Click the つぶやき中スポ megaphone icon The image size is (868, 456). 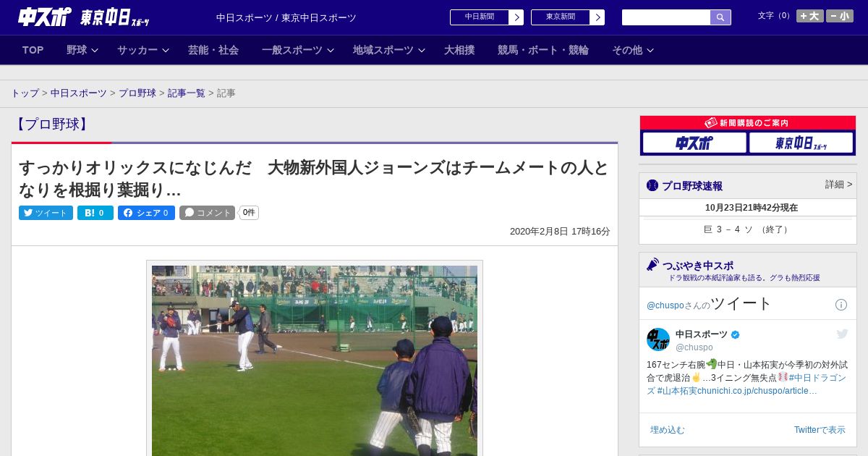click(653, 264)
